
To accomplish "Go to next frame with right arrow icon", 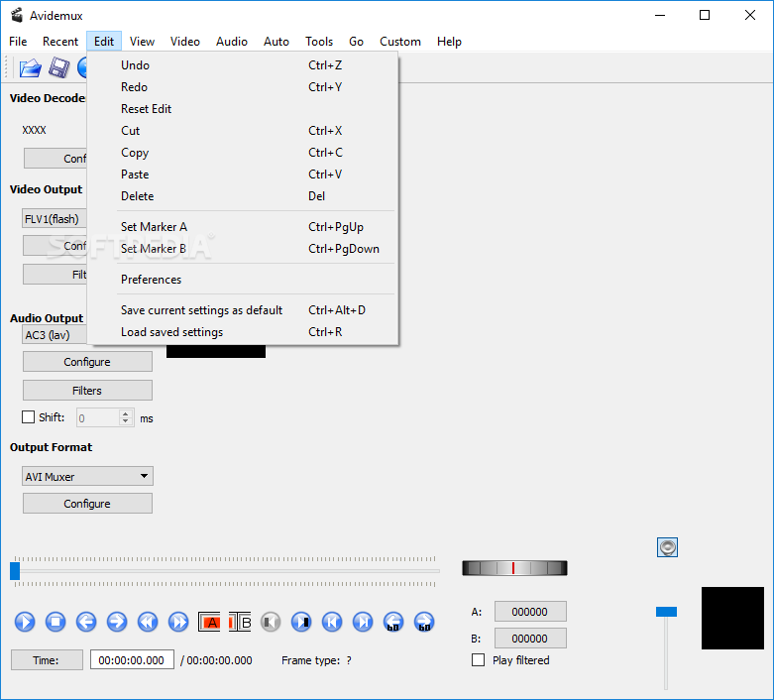I will pos(117,622).
